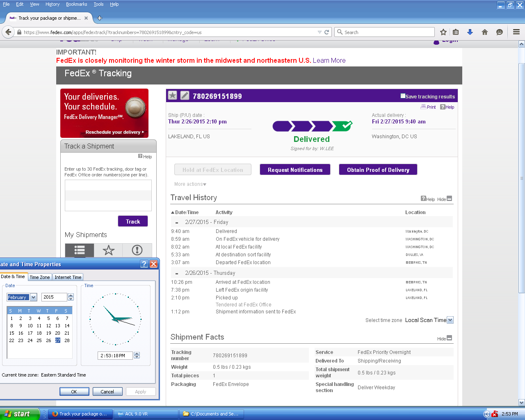Show My Shipments list view icon
The height and width of the screenshot is (420, 525).
[80, 250]
